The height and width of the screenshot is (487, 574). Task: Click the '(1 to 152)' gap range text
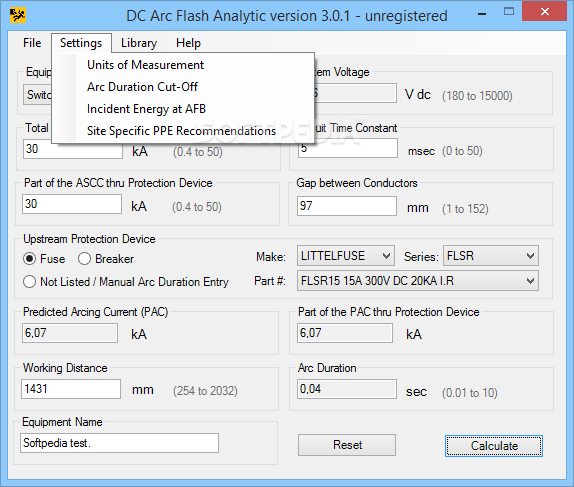[465, 209]
